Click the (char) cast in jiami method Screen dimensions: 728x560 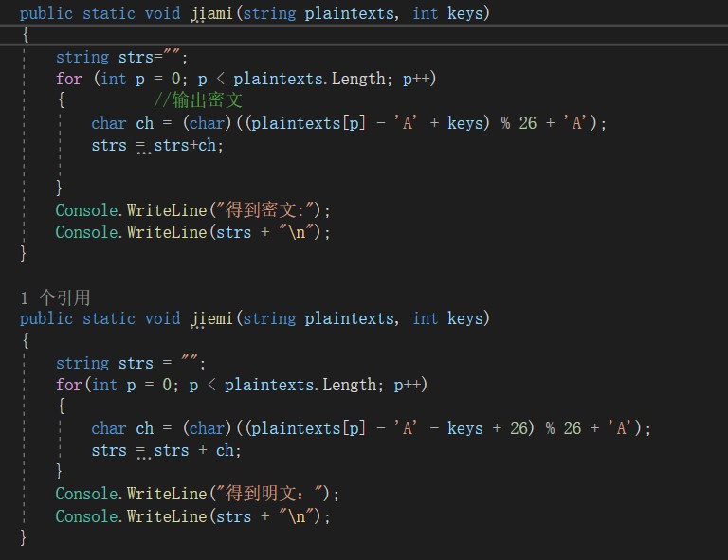[x=207, y=123]
